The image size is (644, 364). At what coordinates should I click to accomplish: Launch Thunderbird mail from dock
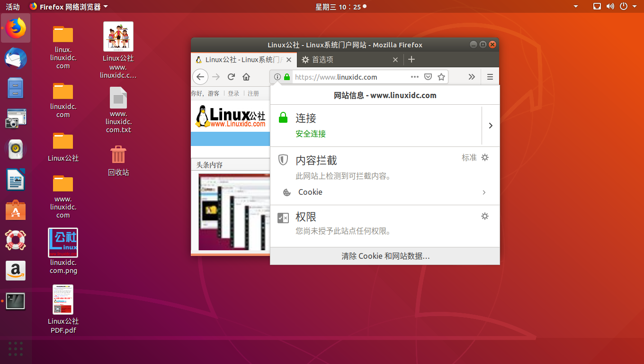16,59
